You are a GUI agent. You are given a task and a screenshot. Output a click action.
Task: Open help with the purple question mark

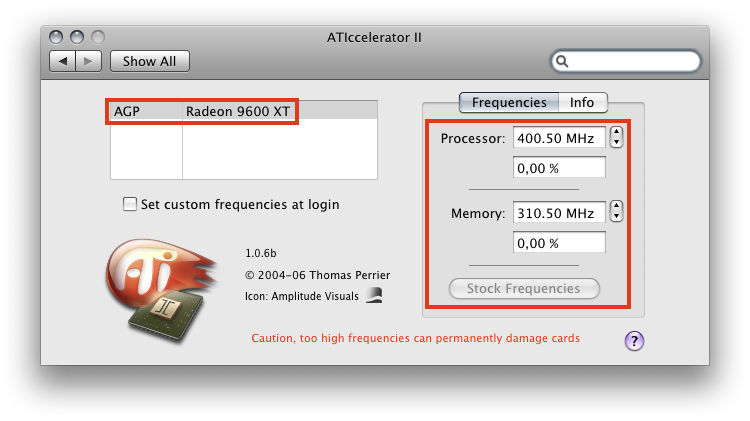click(x=634, y=341)
